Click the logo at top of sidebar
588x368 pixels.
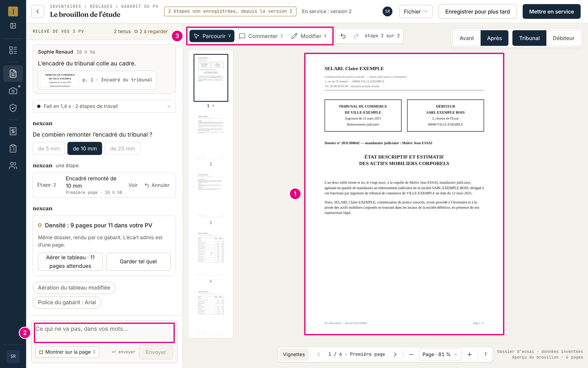(13, 11)
